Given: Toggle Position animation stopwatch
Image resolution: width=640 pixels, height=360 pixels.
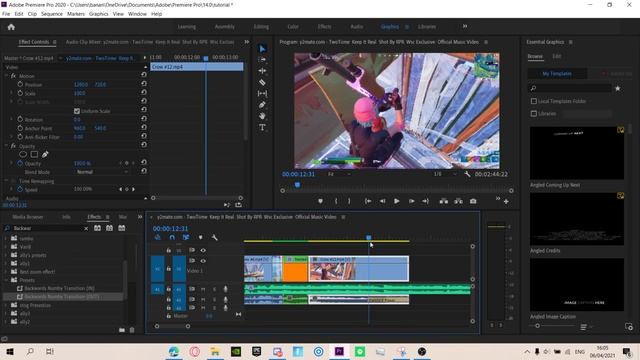Looking at the screenshot, I should coord(20,84).
